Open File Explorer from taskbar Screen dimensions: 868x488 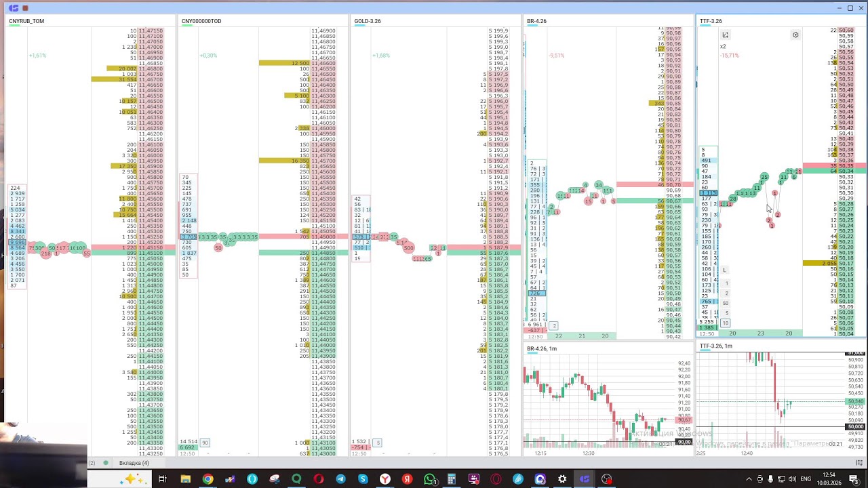(x=185, y=479)
